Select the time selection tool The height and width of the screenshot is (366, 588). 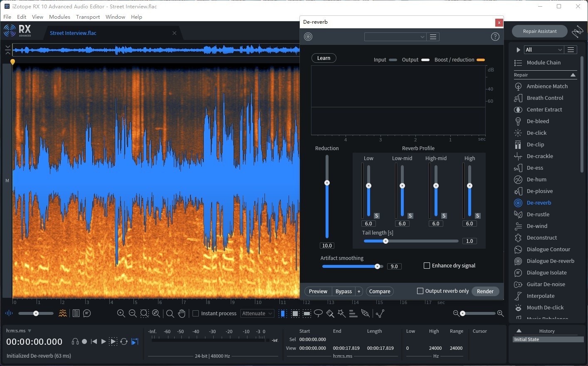[283, 314]
